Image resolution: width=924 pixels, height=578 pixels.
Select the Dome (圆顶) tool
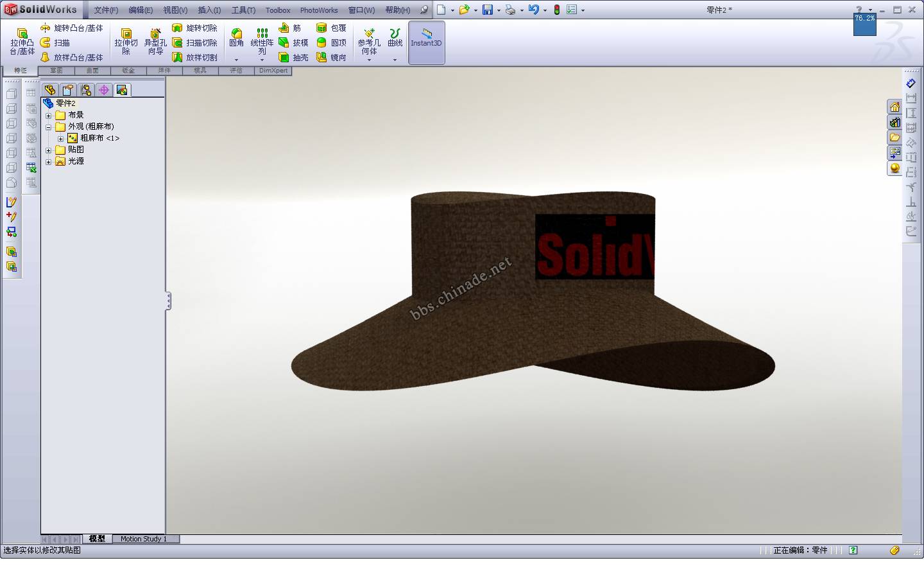[x=331, y=42]
